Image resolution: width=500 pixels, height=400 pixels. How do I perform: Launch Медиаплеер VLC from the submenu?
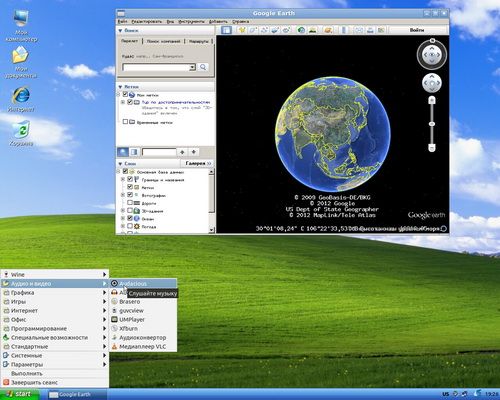[x=143, y=346]
